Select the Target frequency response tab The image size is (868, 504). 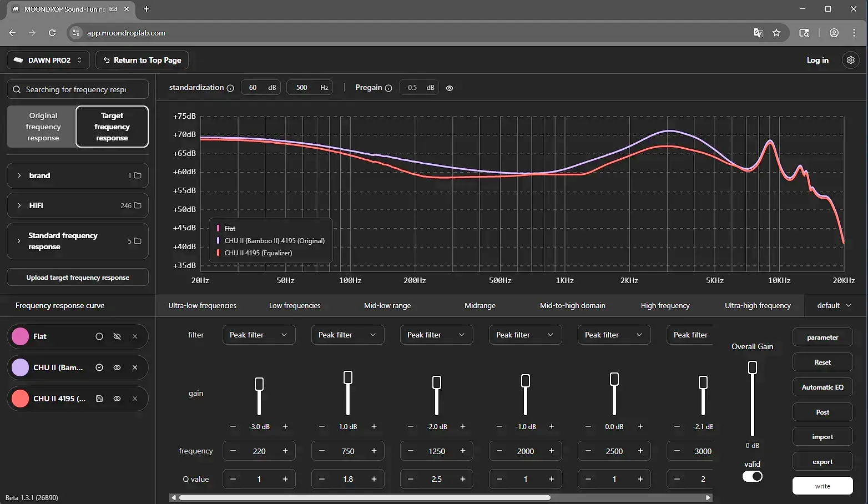click(x=112, y=127)
